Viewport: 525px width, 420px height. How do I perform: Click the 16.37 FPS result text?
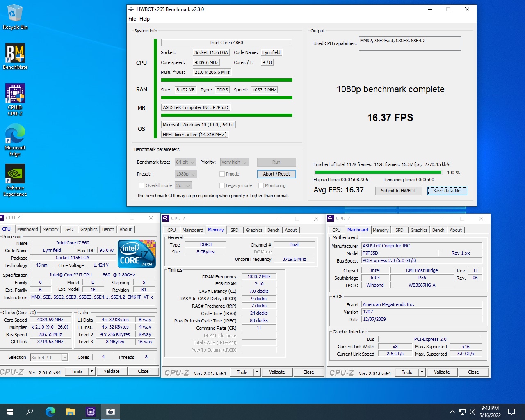click(390, 118)
